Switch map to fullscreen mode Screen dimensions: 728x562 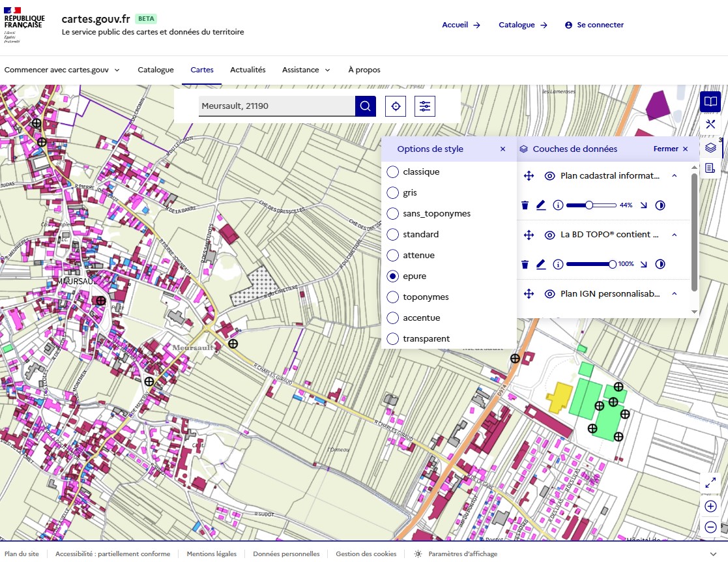710,482
